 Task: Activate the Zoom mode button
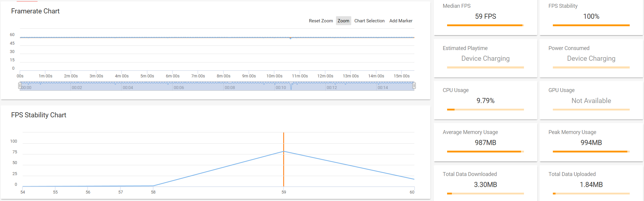click(343, 21)
